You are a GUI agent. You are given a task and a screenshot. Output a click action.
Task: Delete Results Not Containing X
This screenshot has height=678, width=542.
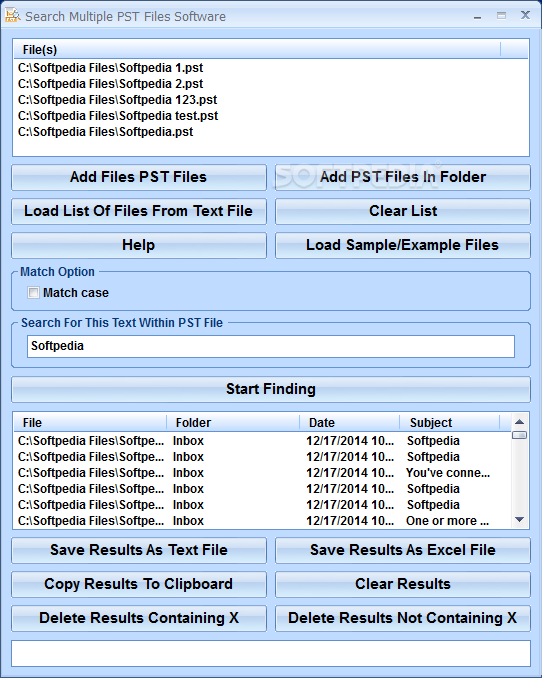(403, 618)
